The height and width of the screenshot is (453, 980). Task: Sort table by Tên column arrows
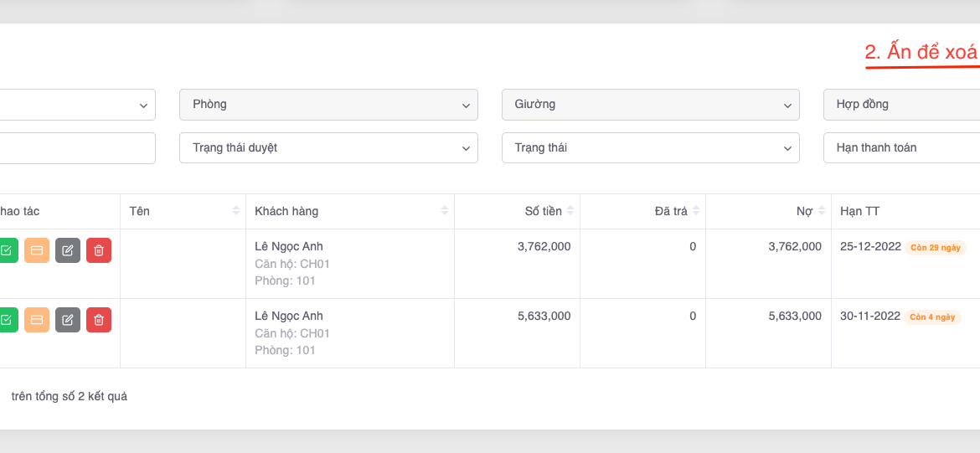click(x=236, y=211)
